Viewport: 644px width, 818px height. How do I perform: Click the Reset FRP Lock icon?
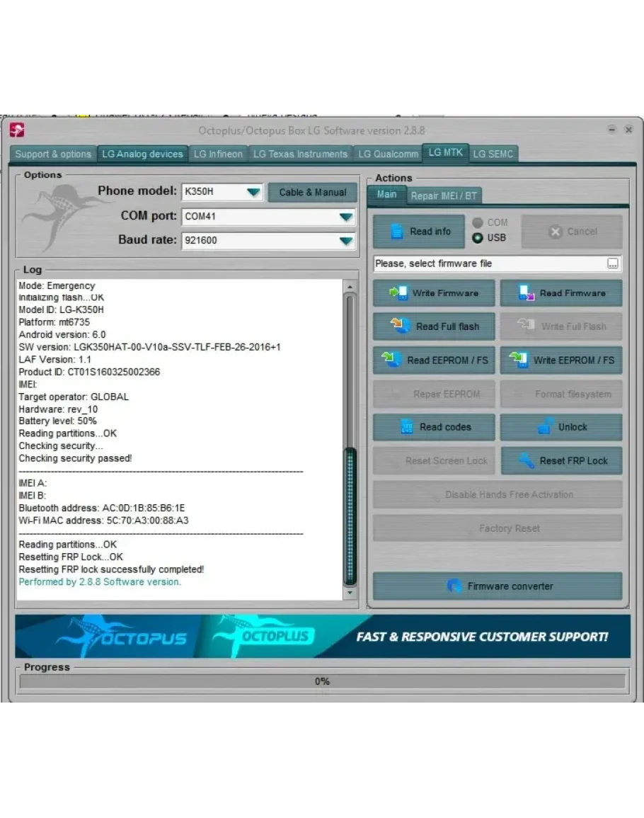point(526,461)
